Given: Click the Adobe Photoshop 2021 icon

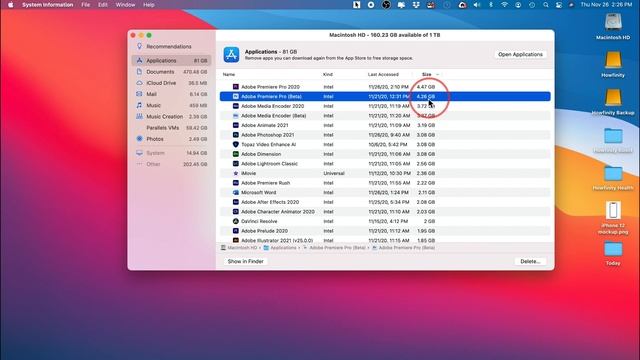Looking at the screenshot, I should pos(236,135).
